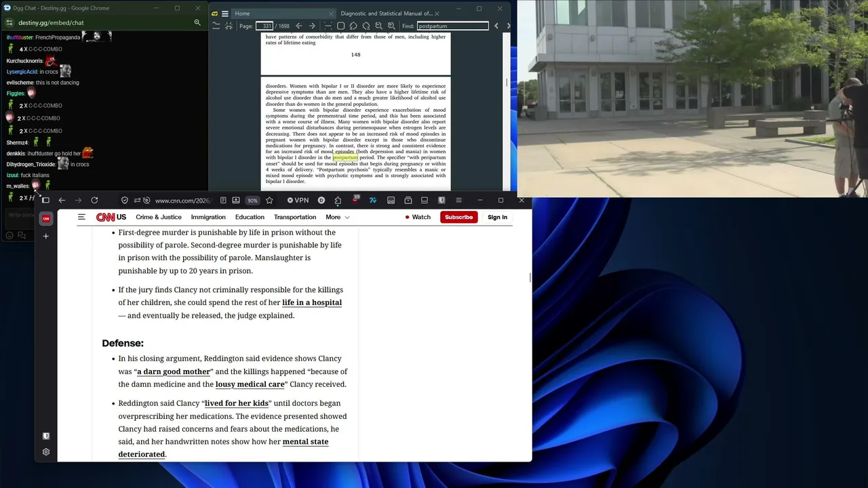
Task: Close the Diagnostic and Statistical Manual tab
Action: 437,14
